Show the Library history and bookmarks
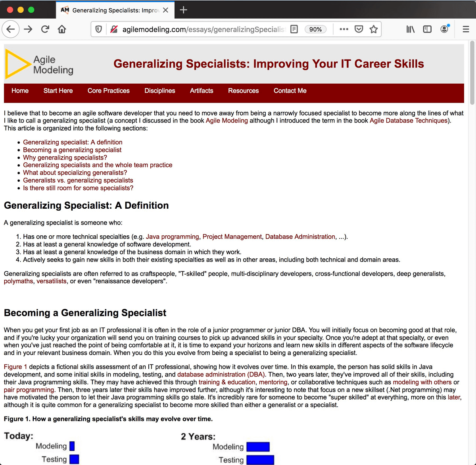 tap(411, 29)
